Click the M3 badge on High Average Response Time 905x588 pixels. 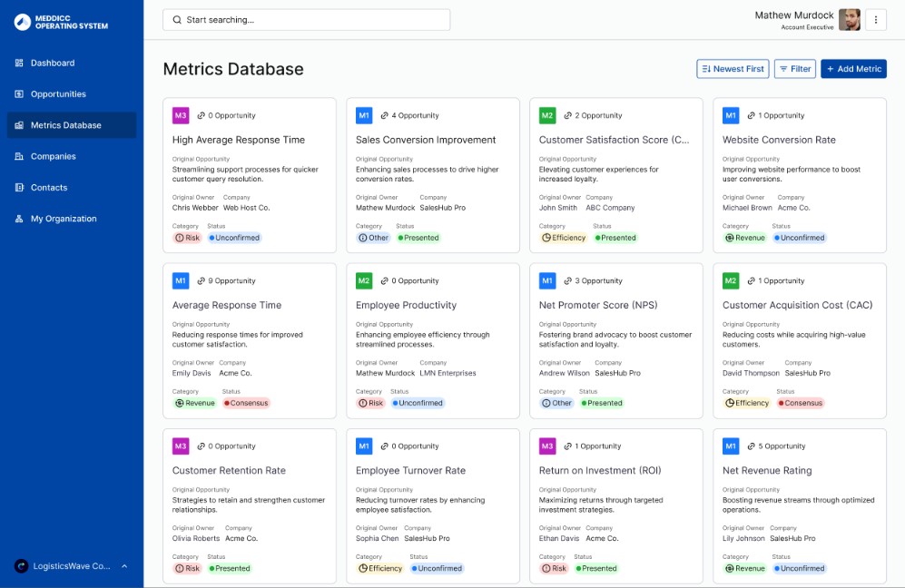pos(179,115)
